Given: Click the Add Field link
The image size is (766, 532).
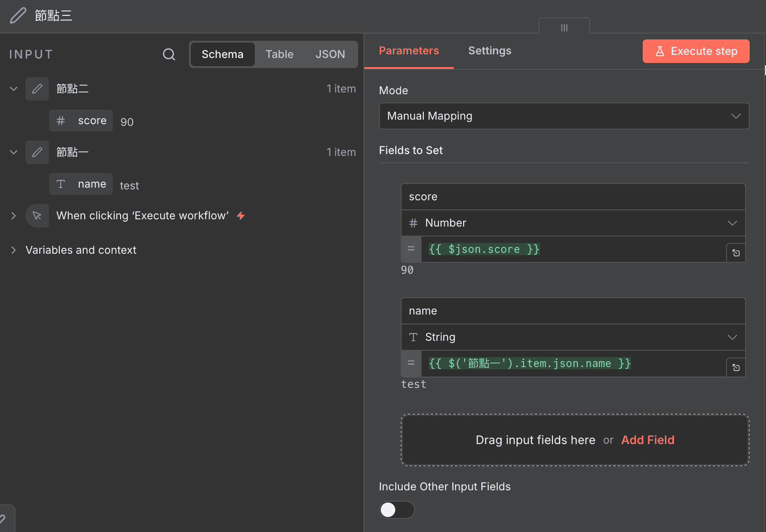Looking at the screenshot, I should click(x=647, y=440).
